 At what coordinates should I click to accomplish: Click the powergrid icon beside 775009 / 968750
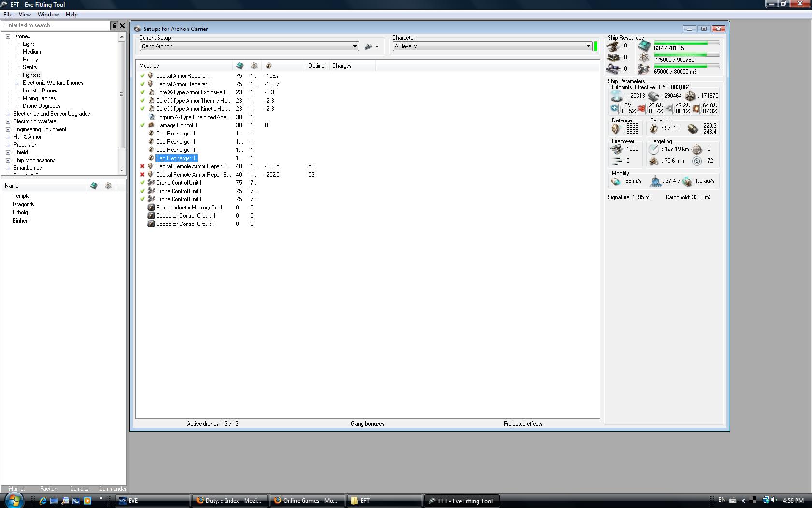pos(644,58)
